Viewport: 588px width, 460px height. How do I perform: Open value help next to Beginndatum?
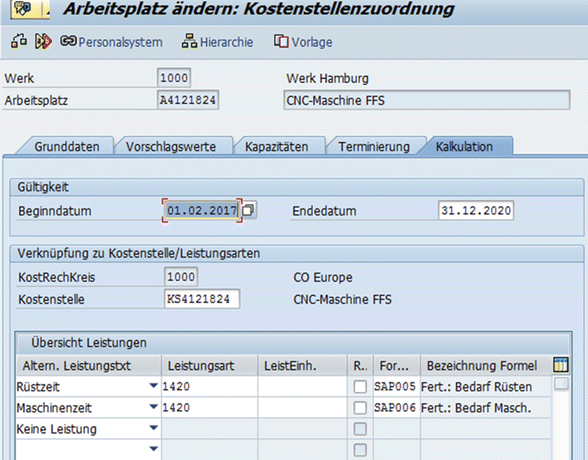pyautogui.click(x=249, y=210)
